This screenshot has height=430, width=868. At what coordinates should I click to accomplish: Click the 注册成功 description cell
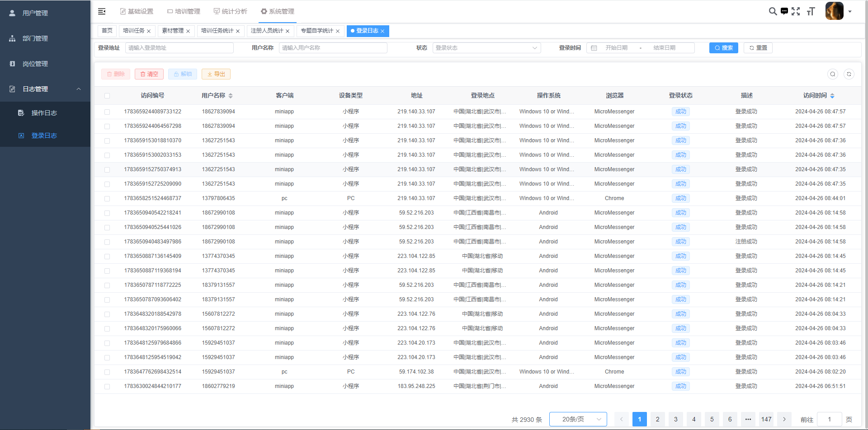coord(746,242)
